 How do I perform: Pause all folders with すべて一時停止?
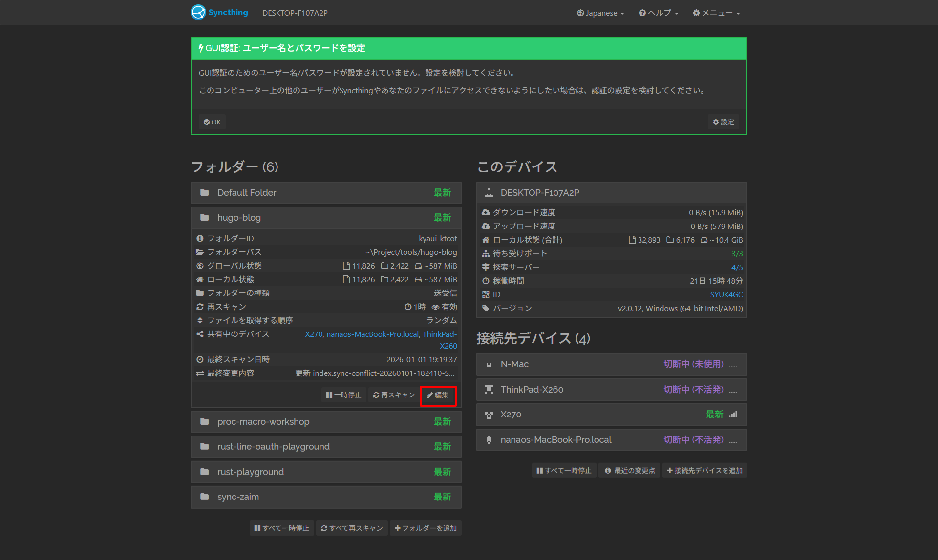pyautogui.click(x=281, y=528)
